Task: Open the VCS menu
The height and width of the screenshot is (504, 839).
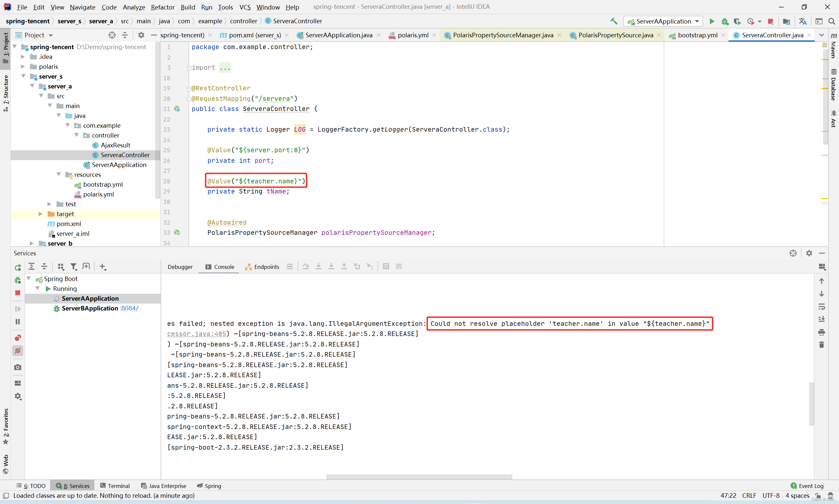Action: (245, 7)
